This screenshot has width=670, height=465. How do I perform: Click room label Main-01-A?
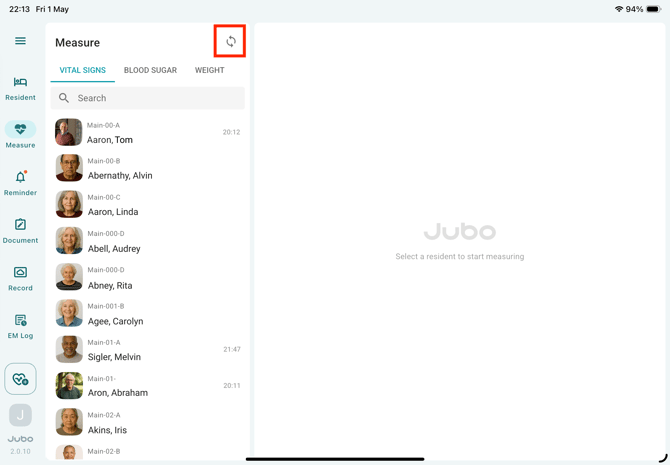point(104,342)
